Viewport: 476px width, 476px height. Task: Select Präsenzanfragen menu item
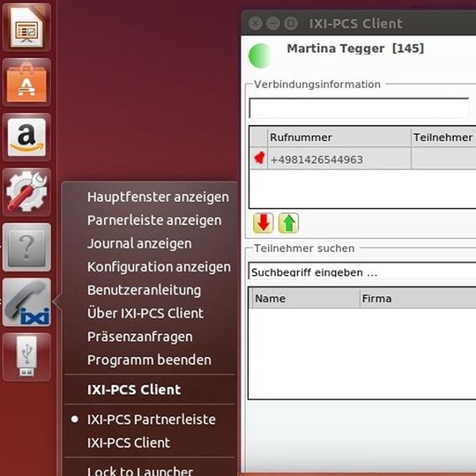click(140, 337)
